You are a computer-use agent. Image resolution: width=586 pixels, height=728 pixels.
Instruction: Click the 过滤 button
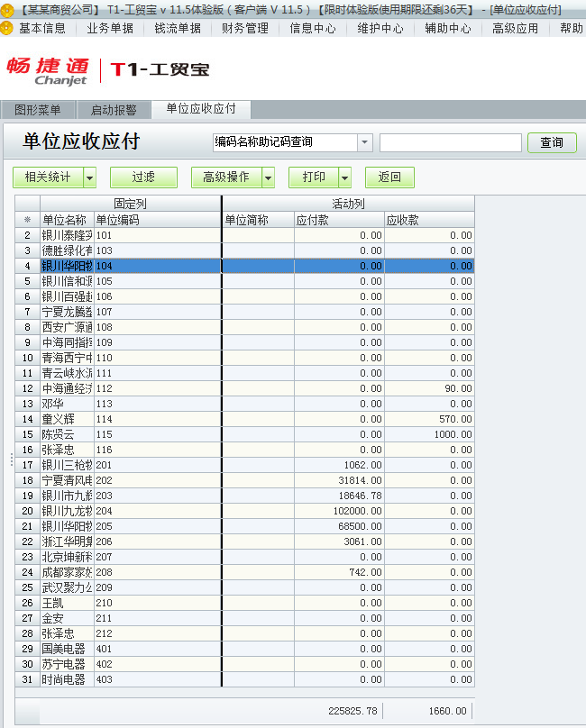point(143,177)
